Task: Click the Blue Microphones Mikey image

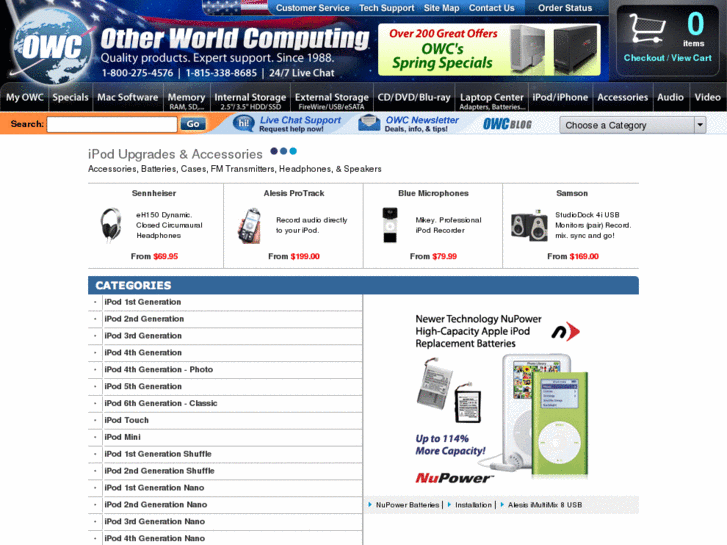Action: tap(390, 225)
